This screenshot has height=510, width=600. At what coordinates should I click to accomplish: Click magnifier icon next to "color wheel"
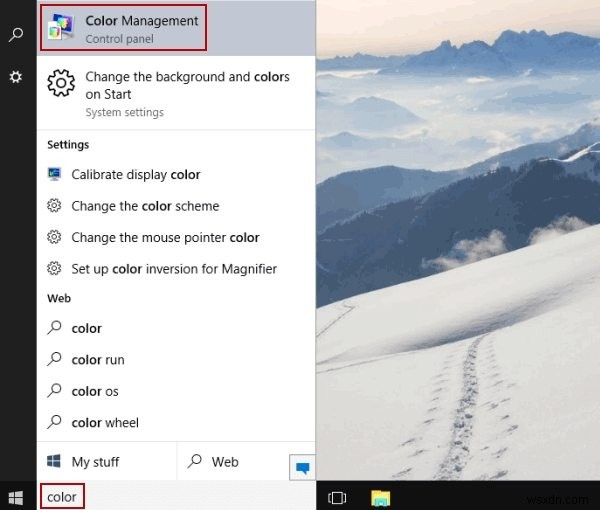pyautogui.click(x=54, y=422)
